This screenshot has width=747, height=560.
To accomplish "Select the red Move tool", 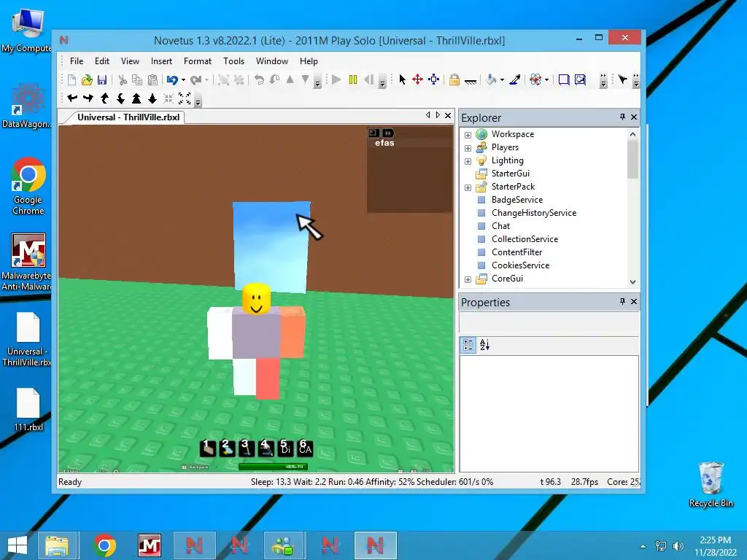I will tap(418, 79).
